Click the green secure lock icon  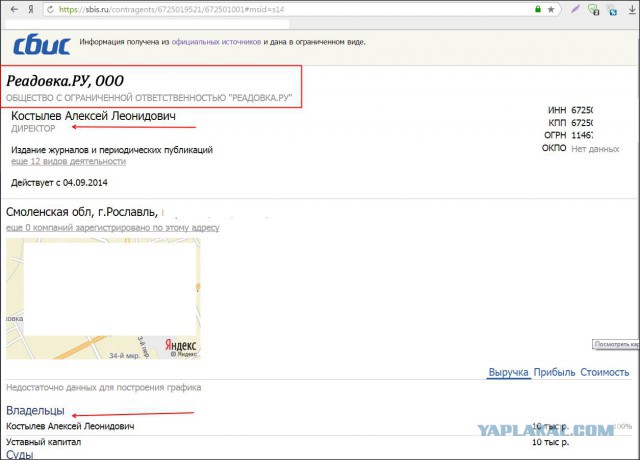(538, 9)
